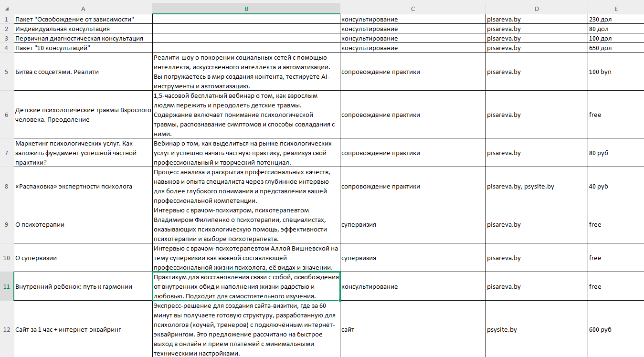The image size is (644, 357).
Task: Click cell 'Внутренний ребенок: путь к гармонии'
Action: [83, 286]
